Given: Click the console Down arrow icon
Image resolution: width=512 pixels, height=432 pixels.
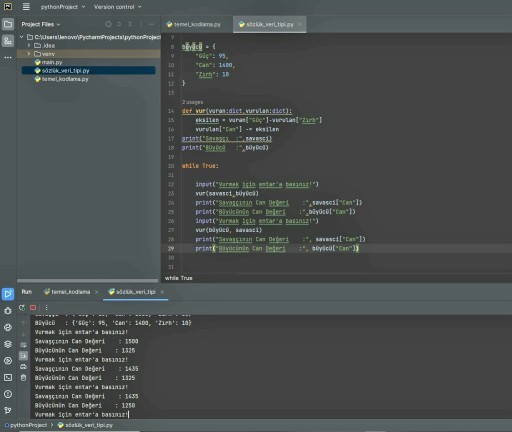Looking at the screenshot, I should [x=23, y=334].
